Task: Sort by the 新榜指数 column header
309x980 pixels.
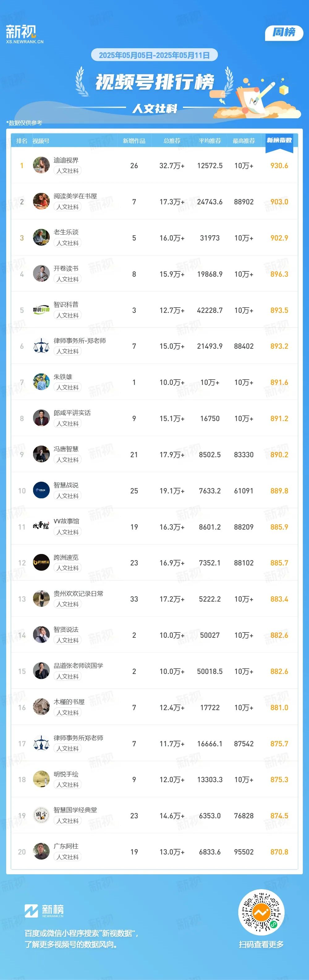Action: (x=279, y=140)
